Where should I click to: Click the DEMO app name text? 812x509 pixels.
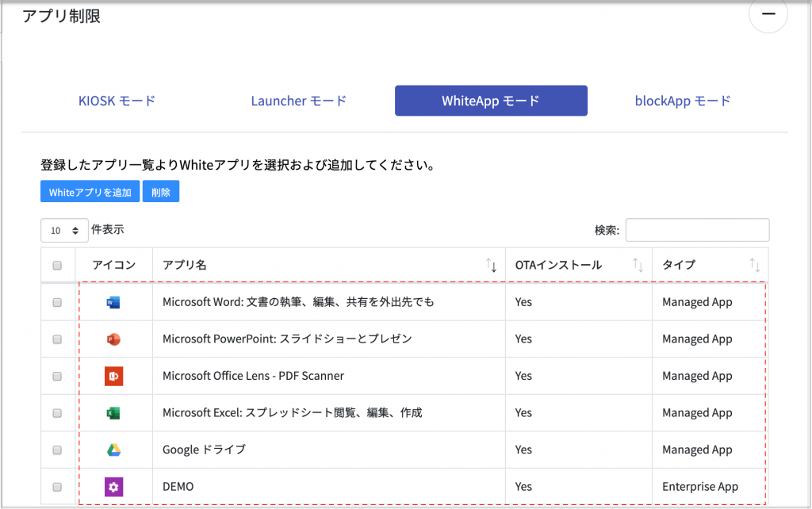click(x=178, y=487)
